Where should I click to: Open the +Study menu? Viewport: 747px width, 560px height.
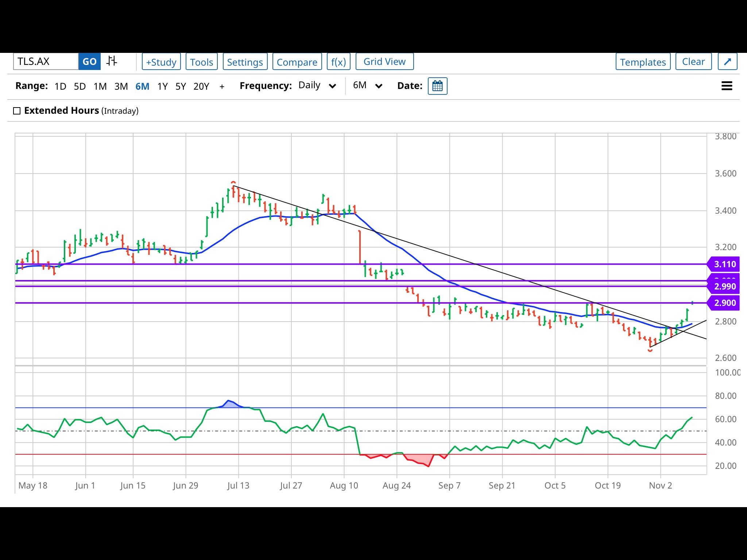[x=161, y=62]
